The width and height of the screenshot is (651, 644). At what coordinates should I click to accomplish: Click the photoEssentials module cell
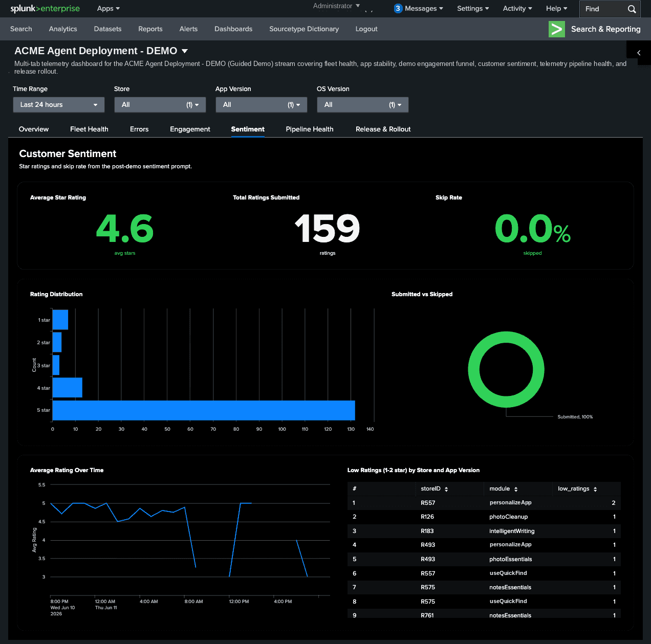click(x=511, y=559)
